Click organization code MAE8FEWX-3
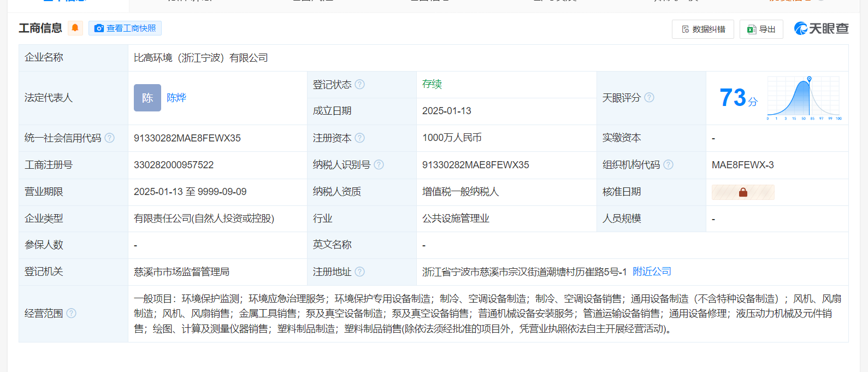Viewport: 868px width, 372px height. (743, 165)
